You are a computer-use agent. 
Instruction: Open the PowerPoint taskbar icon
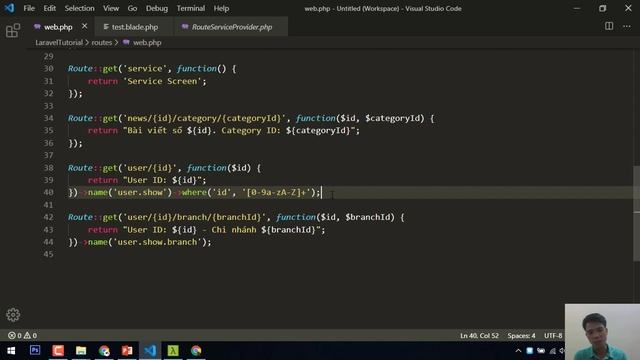click(127, 350)
